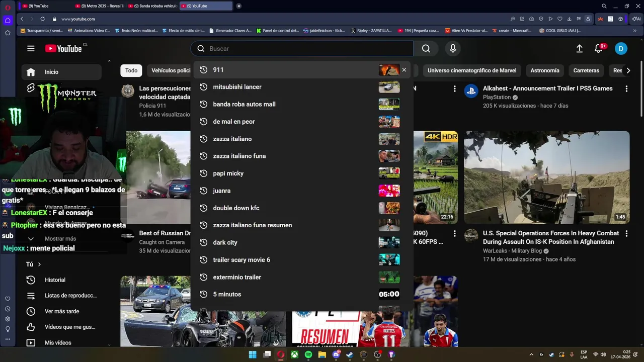Start voice search with the microphone
Viewport: 644px width, 362px height.
pyautogui.click(x=453, y=49)
